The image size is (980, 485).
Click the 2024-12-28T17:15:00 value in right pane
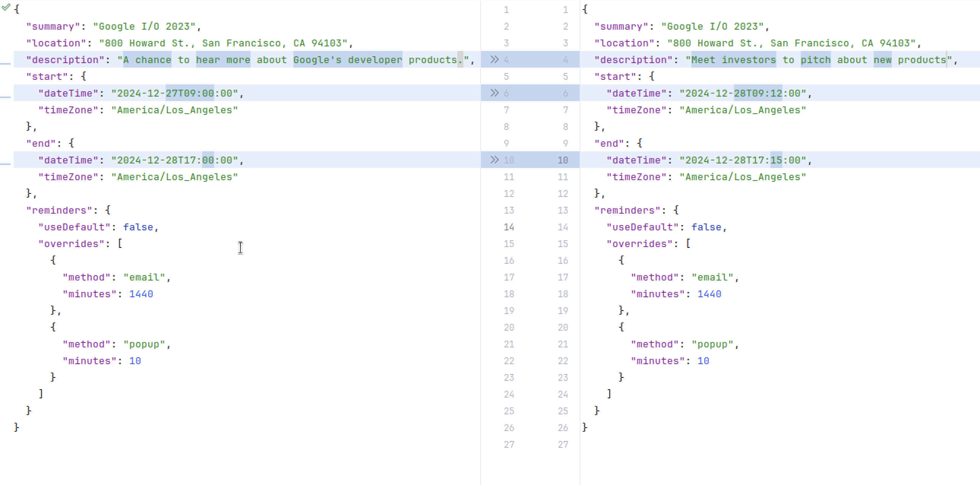click(x=743, y=160)
